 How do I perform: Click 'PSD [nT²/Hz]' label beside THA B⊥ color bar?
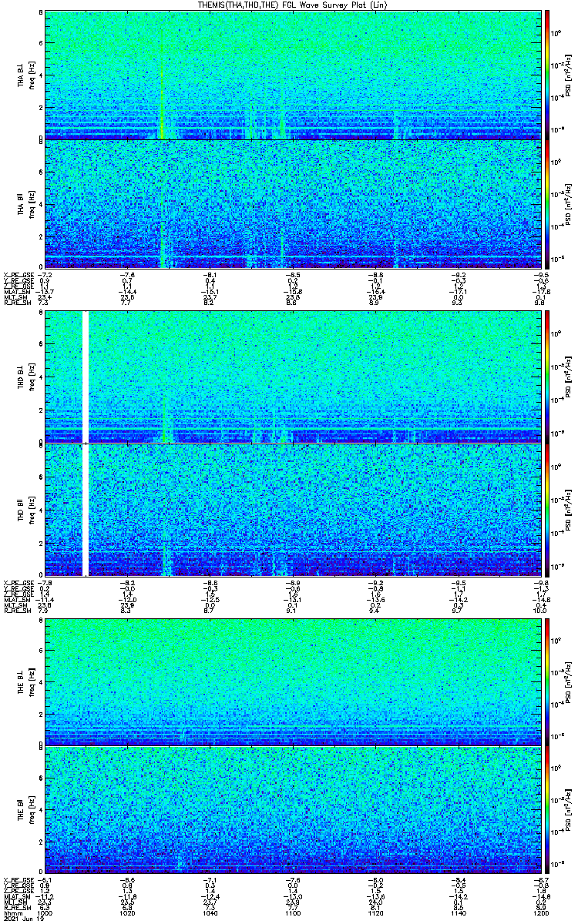click(x=569, y=75)
